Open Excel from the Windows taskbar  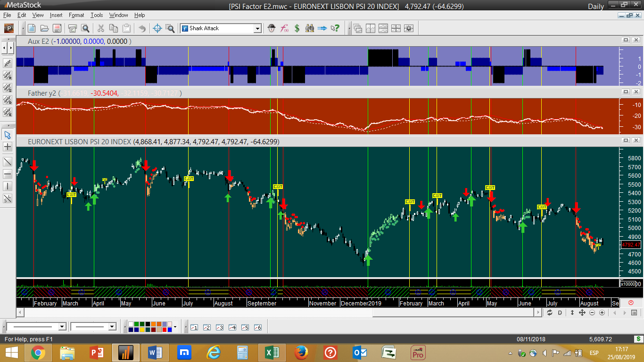pyautogui.click(x=272, y=353)
